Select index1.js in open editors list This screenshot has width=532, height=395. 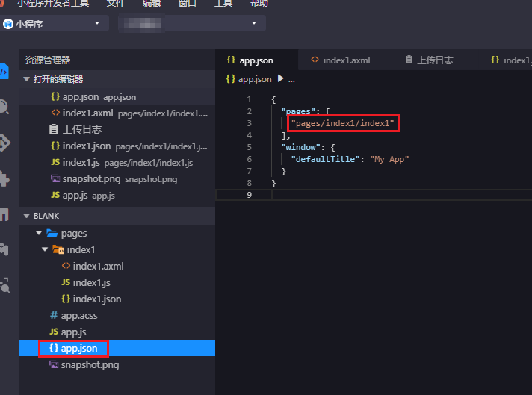pyautogui.click(x=117, y=163)
